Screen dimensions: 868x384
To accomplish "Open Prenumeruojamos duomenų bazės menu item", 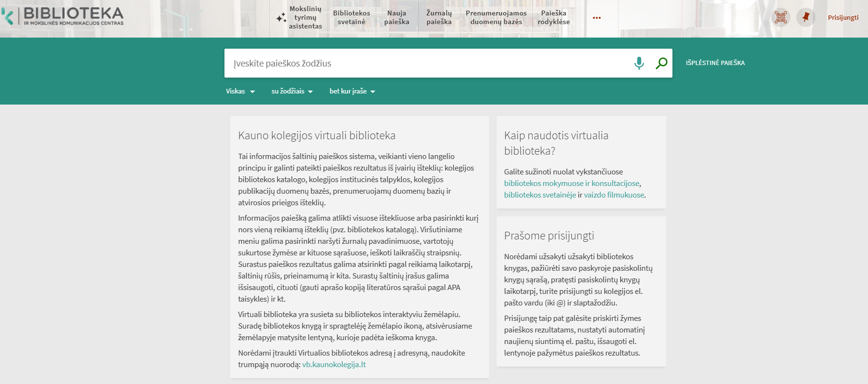I will [x=496, y=18].
